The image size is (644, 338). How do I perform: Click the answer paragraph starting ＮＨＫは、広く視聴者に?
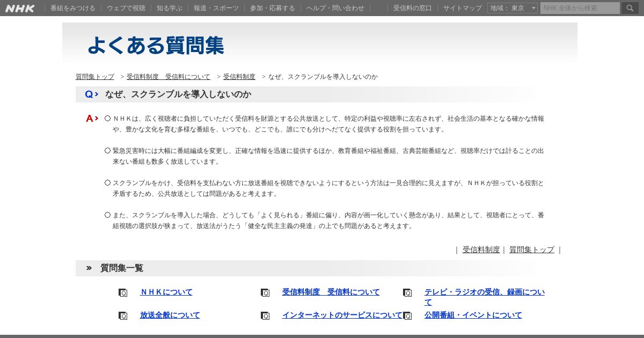click(328, 124)
